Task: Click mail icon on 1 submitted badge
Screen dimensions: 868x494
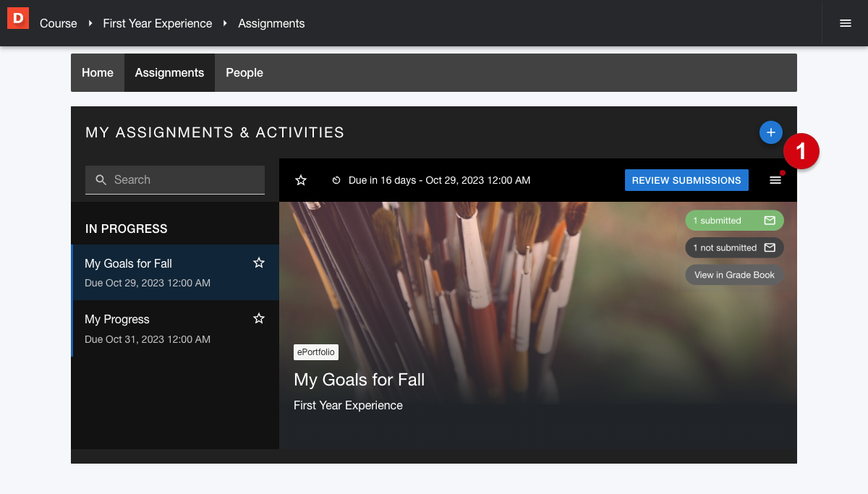Action: point(770,221)
